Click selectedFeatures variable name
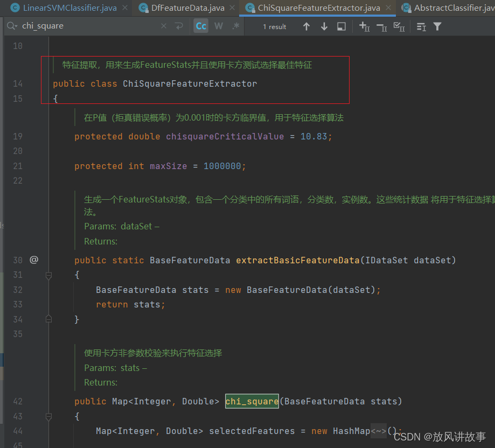This screenshot has height=448, width=495. tap(252, 431)
